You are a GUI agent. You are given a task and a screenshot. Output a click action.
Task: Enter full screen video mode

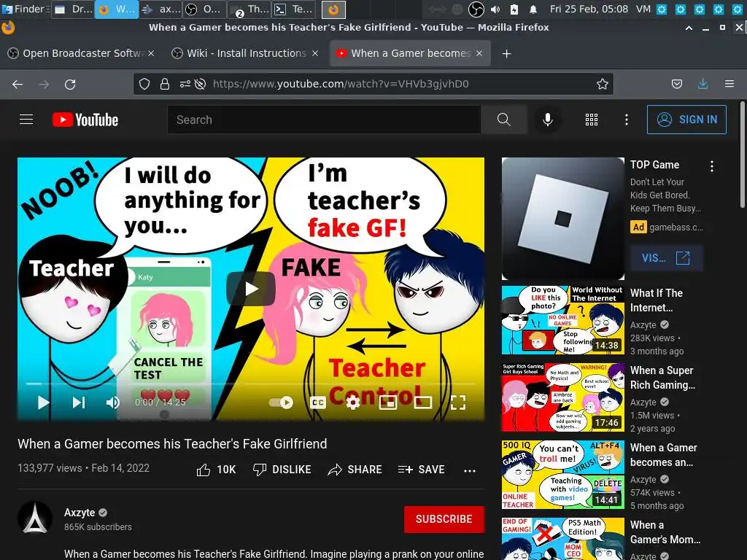coord(458,402)
